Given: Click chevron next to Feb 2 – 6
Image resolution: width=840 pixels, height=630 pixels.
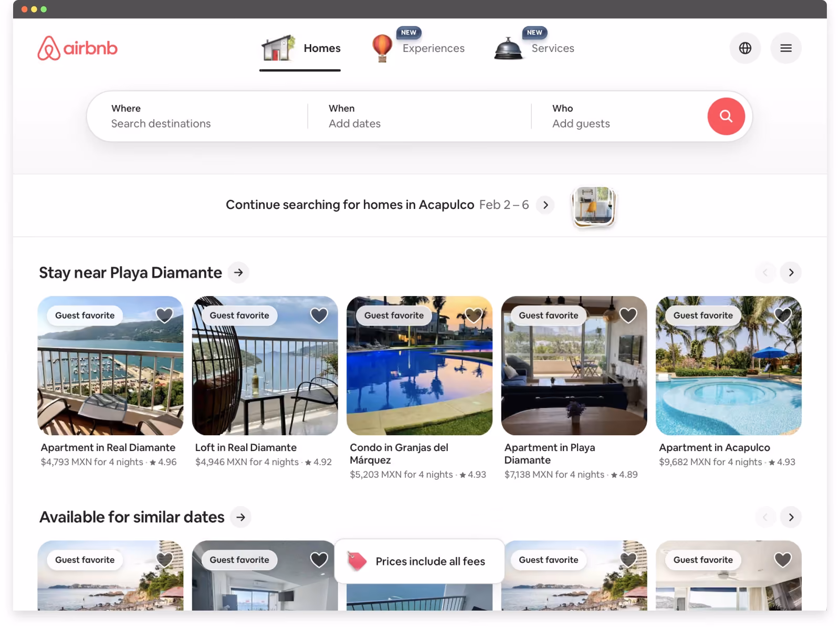Looking at the screenshot, I should click(545, 205).
